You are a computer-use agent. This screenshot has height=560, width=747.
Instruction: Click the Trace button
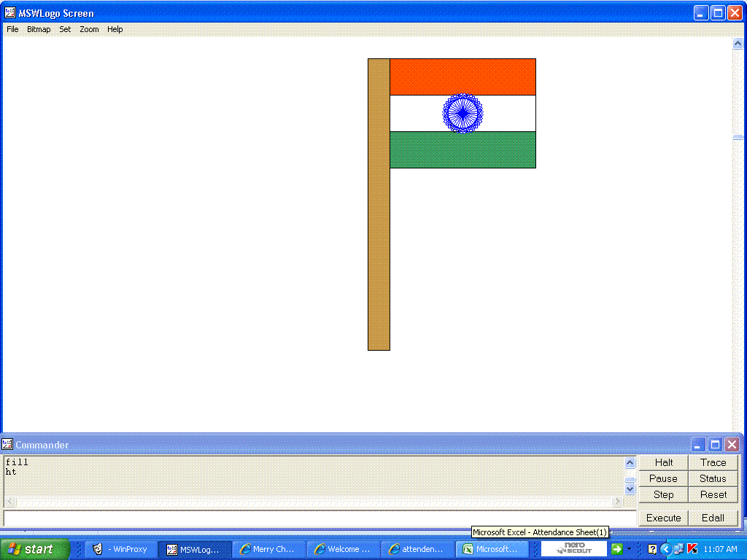click(713, 462)
